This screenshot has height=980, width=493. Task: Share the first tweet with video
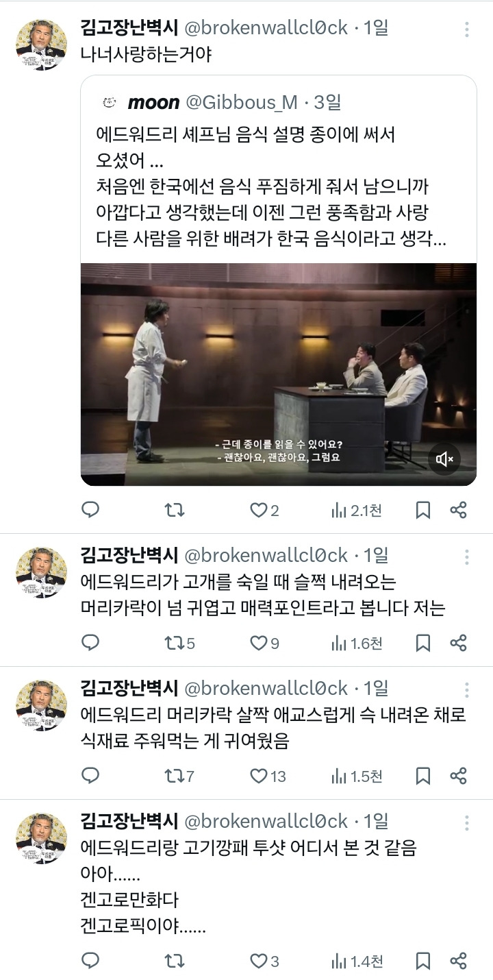(459, 510)
